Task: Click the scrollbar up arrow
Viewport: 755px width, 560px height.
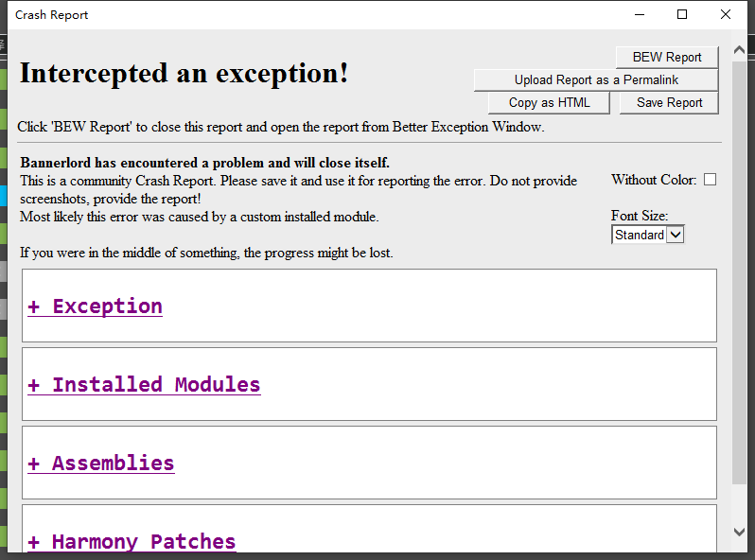Action: point(739,49)
